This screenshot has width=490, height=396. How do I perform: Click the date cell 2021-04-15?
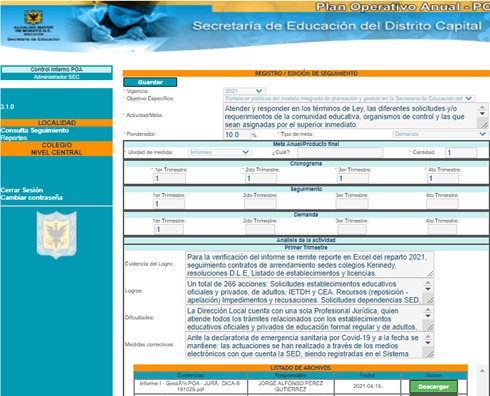[367, 386]
